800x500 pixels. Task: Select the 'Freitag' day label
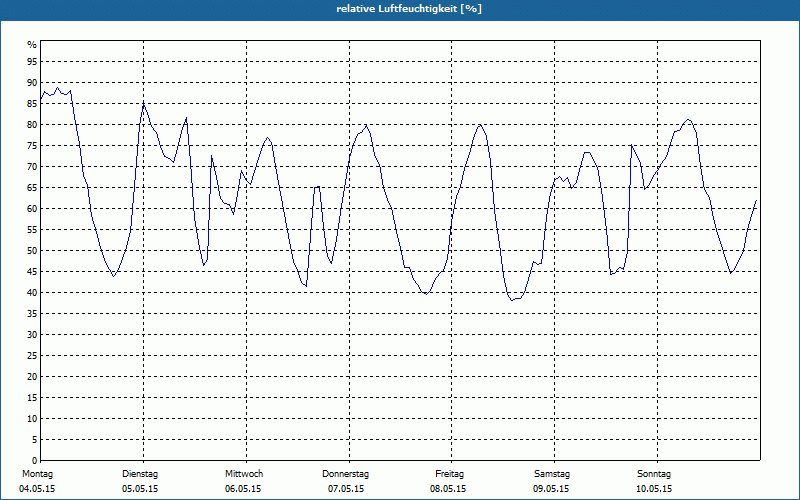(449, 474)
